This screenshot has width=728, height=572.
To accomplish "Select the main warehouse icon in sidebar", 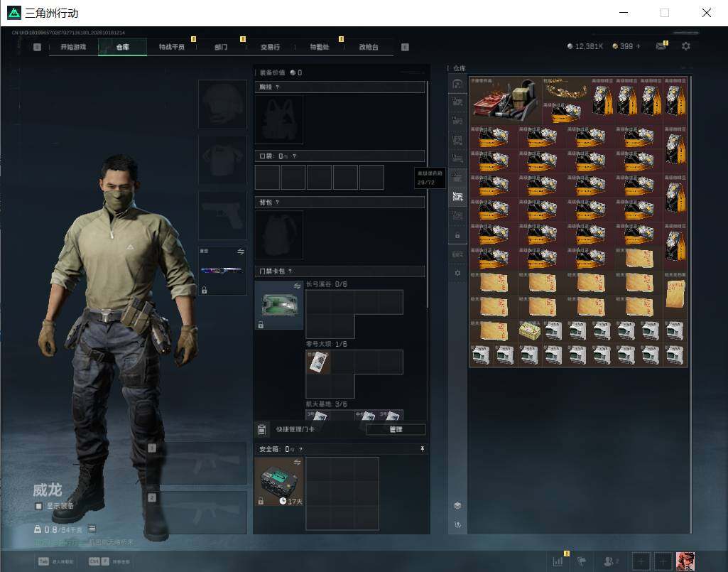I will coord(457,84).
